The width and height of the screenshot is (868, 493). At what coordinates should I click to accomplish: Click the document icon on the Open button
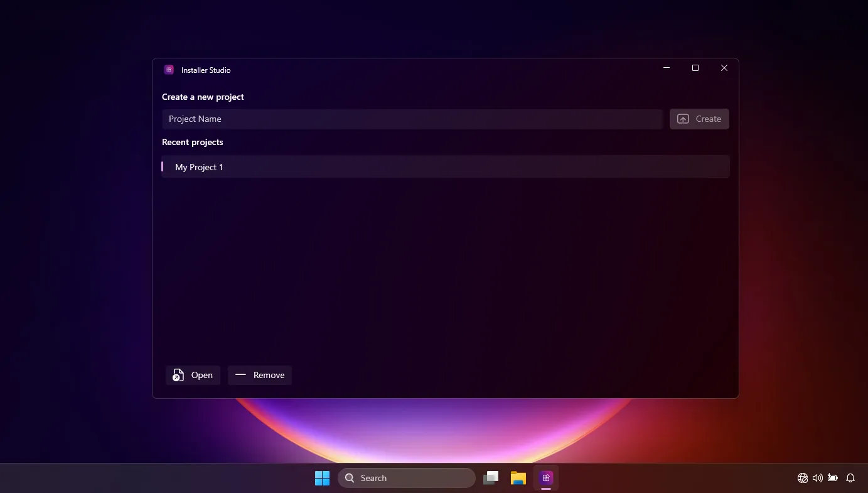tap(178, 375)
